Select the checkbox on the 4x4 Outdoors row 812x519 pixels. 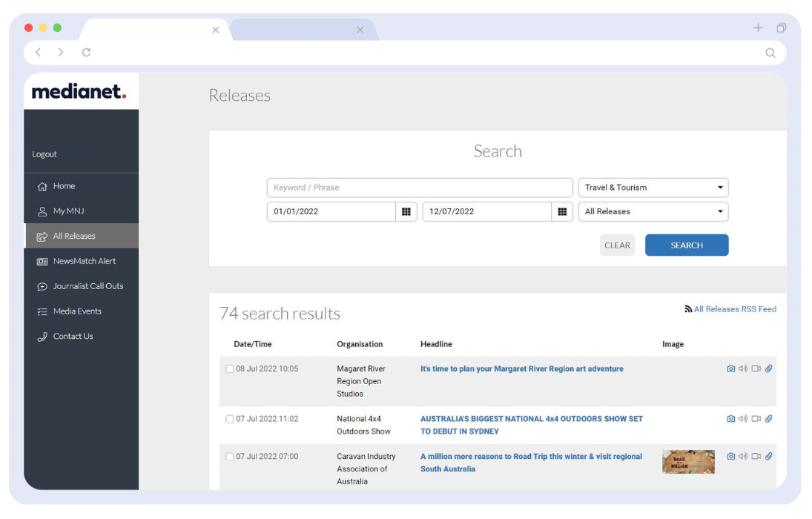(x=230, y=419)
